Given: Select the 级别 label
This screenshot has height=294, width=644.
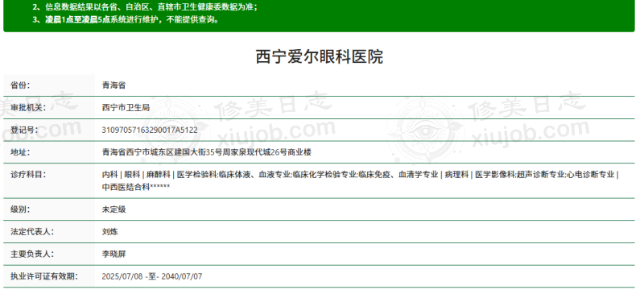Looking at the screenshot, I should click(20, 209).
